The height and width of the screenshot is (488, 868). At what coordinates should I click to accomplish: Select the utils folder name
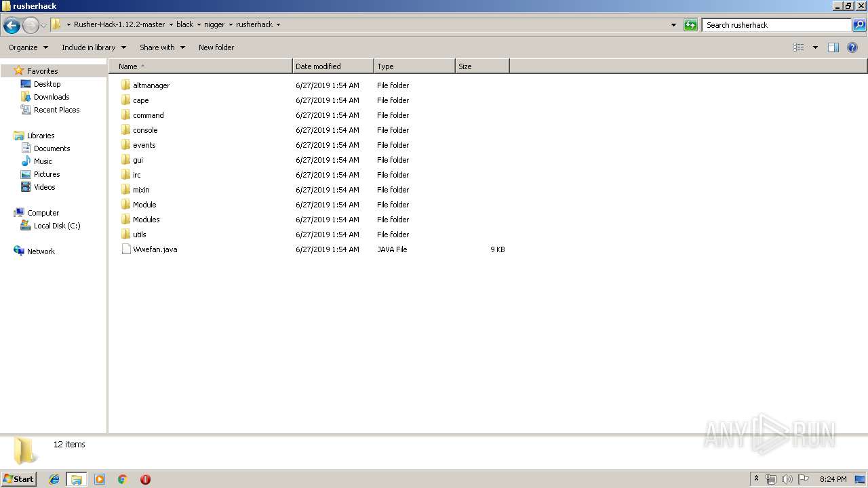140,235
